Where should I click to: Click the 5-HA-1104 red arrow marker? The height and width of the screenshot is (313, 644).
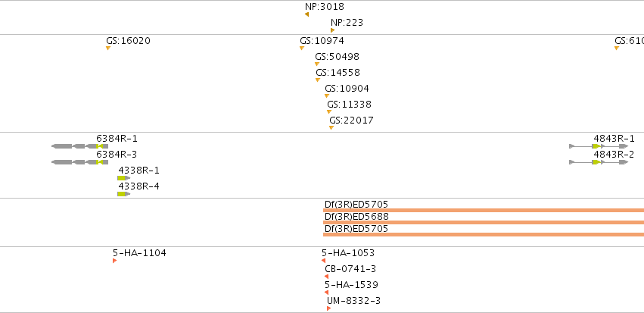coord(114,261)
